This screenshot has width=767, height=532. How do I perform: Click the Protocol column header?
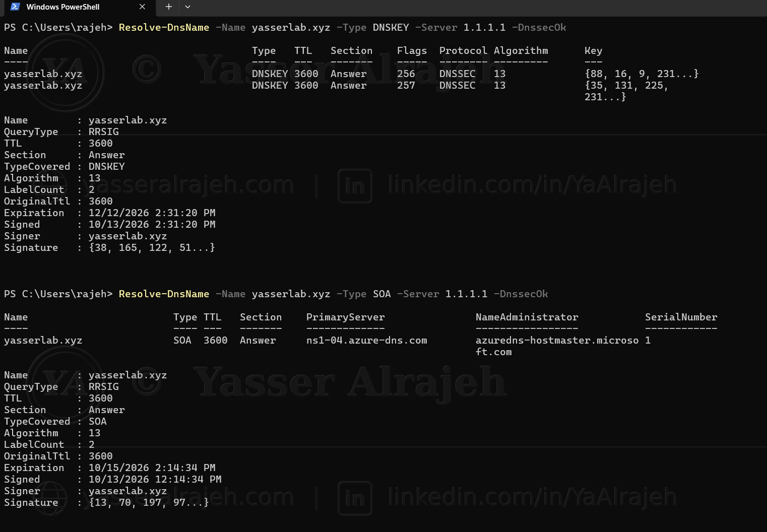click(x=463, y=50)
